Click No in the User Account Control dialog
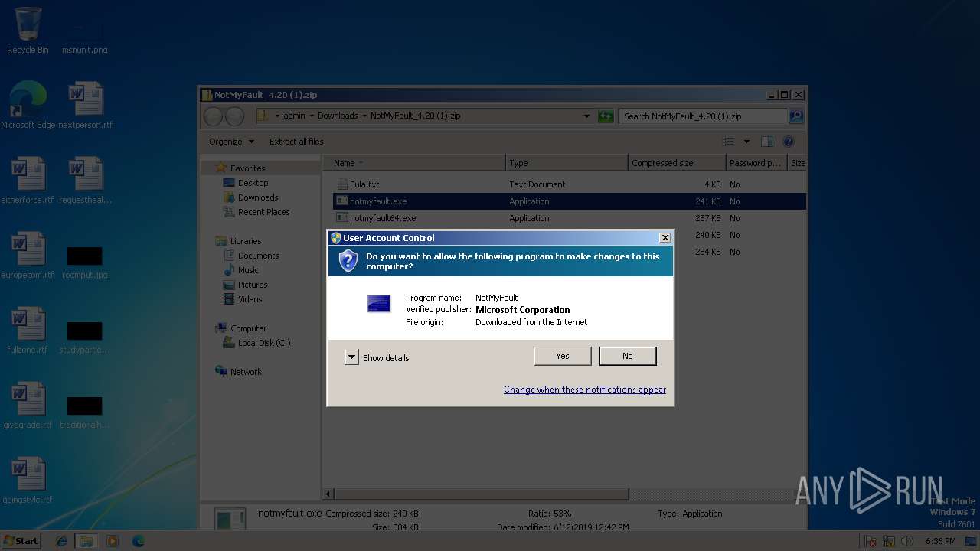980x551 pixels. click(628, 356)
